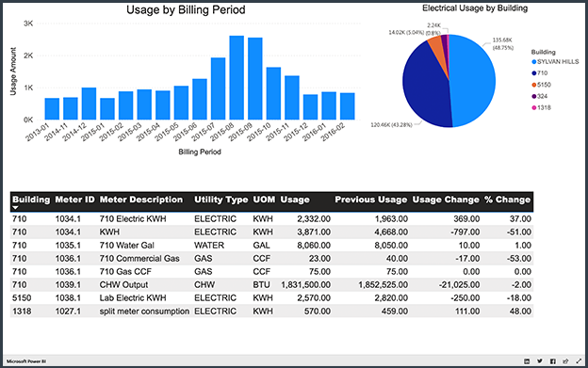Click the 8,060.00 usage value
The image size is (588, 368).
tap(314, 246)
